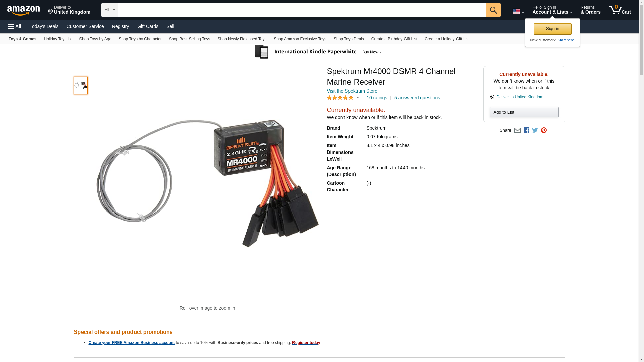
Task: Click the Amazon logo
Action: [23, 10]
